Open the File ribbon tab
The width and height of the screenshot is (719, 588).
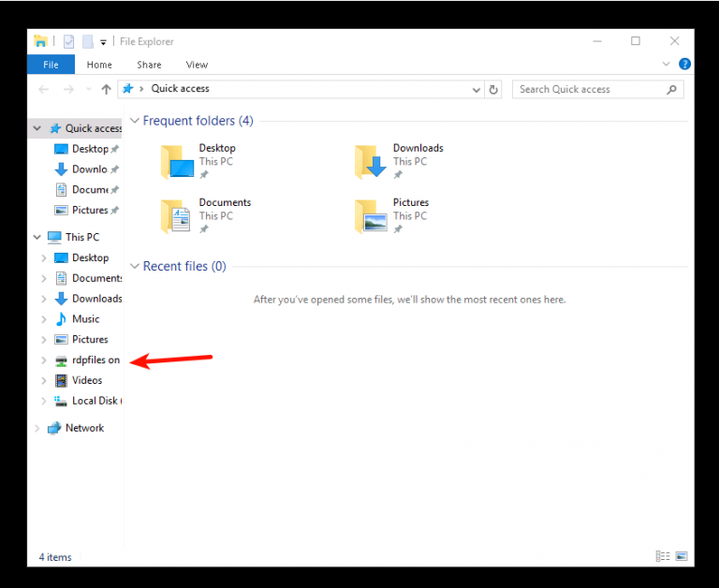pyautogui.click(x=51, y=65)
